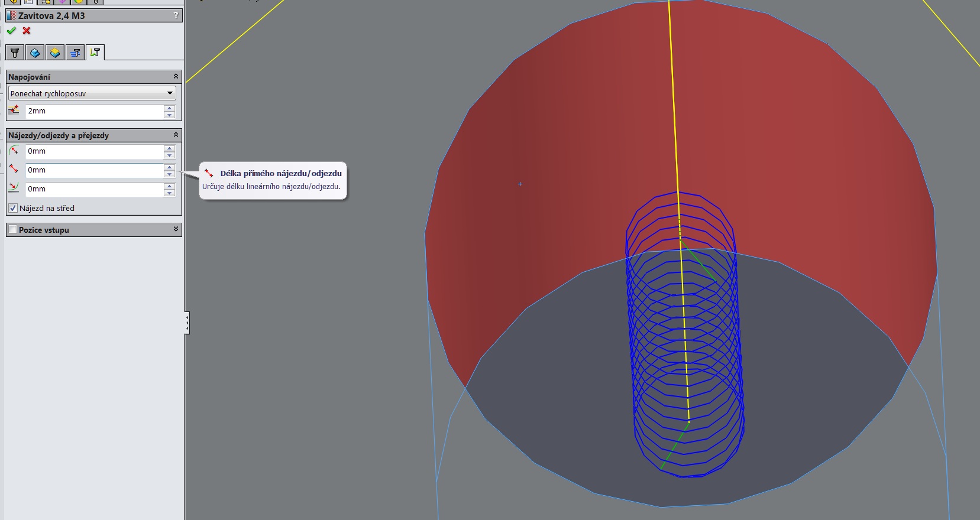Click the panel collapse handle on divider
Screen dimensions: 980x520
187,323
